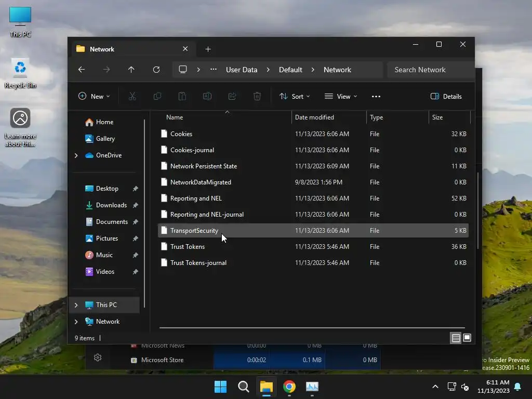This screenshot has width=532, height=399.
Task: Open taskbar Search
Action: click(x=244, y=387)
